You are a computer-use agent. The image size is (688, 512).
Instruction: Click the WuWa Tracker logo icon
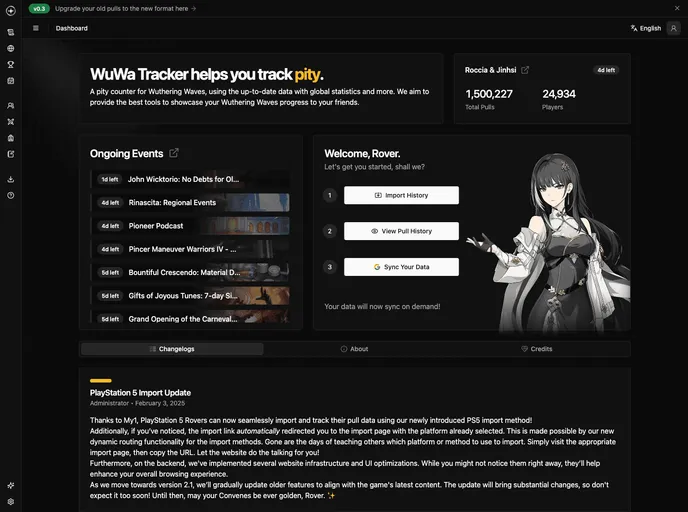pyautogui.click(x=10, y=9)
